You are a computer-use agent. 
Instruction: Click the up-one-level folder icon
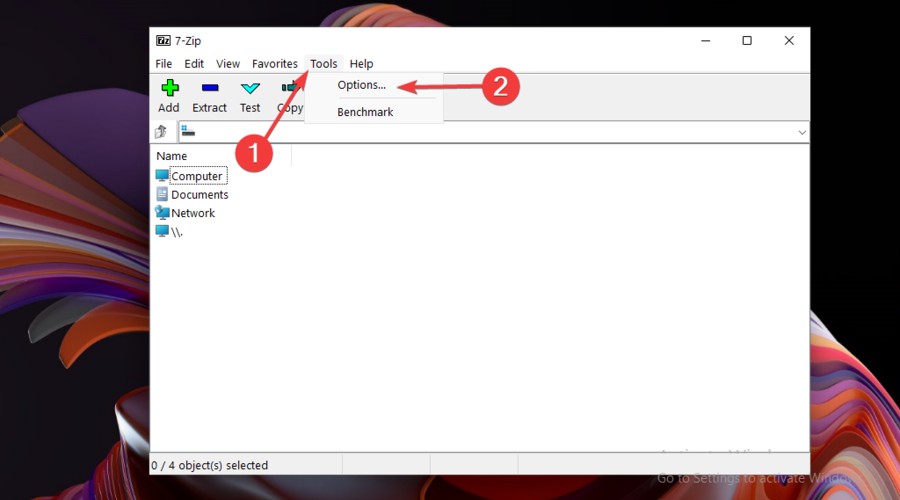[x=161, y=132]
